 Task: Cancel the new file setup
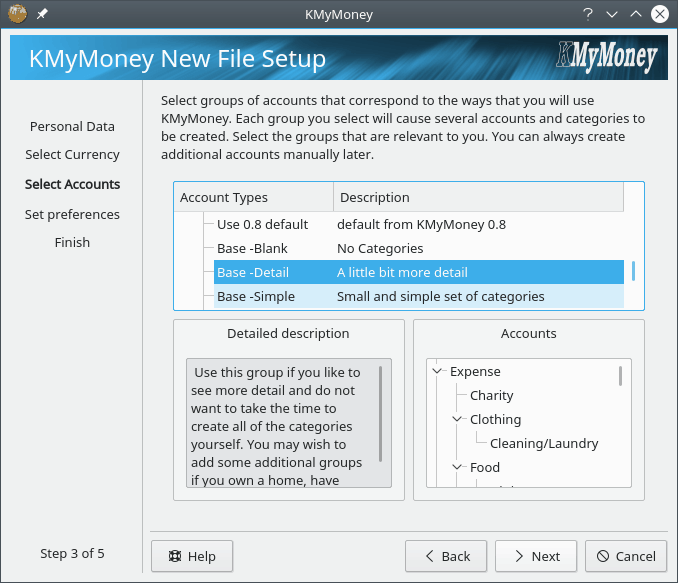coord(626,556)
